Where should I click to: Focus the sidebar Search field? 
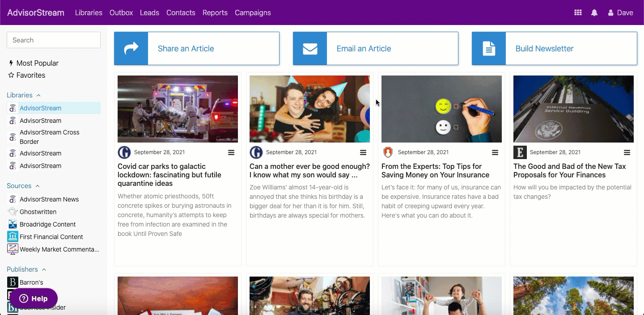click(x=54, y=40)
